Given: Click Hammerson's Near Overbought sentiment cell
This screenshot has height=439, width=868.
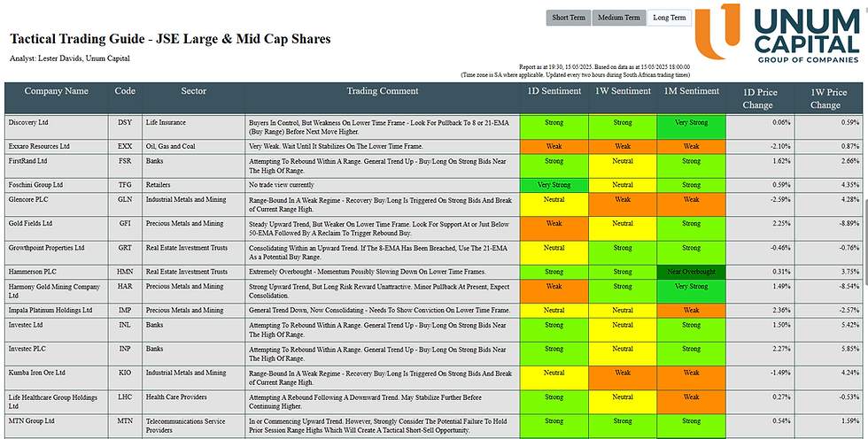Looking at the screenshot, I should click(x=692, y=272).
